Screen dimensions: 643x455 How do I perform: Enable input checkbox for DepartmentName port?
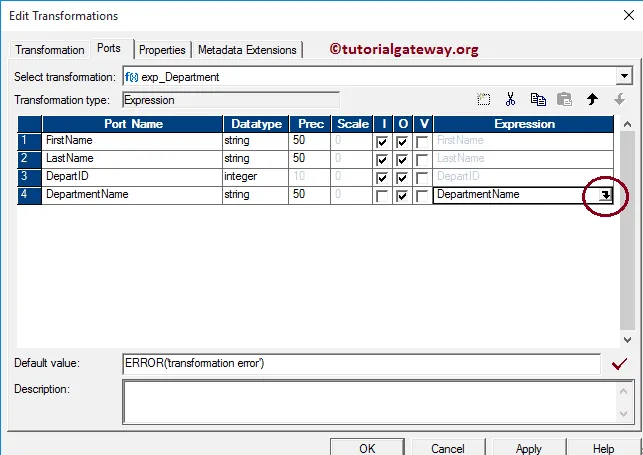tap(382, 196)
